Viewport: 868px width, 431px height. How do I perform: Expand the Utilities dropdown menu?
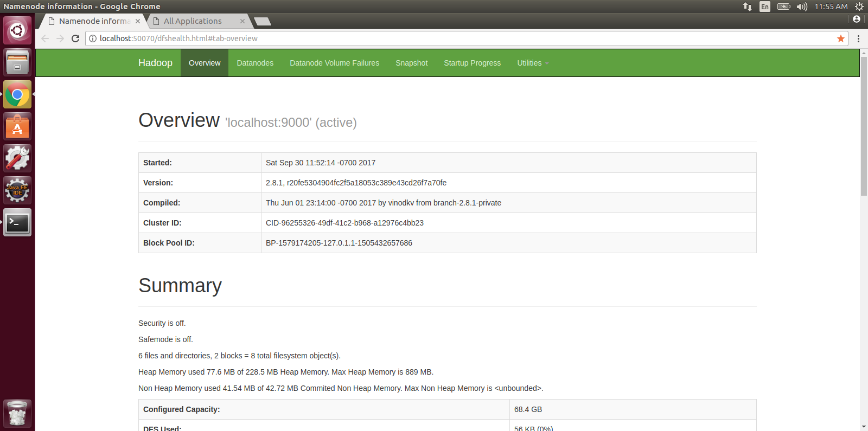click(x=533, y=63)
